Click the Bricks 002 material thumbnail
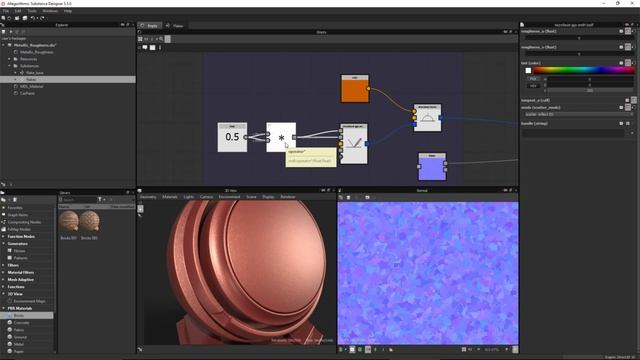 click(x=89, y=221)
